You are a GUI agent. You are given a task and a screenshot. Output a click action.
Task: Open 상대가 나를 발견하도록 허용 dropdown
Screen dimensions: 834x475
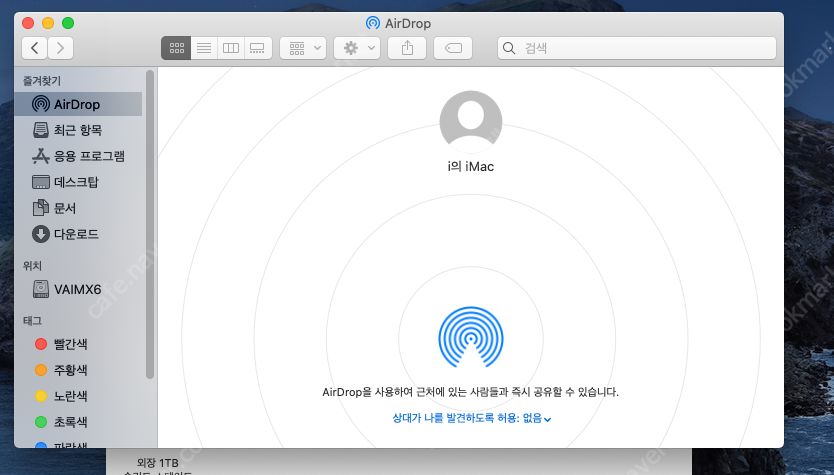click(471, 418)
